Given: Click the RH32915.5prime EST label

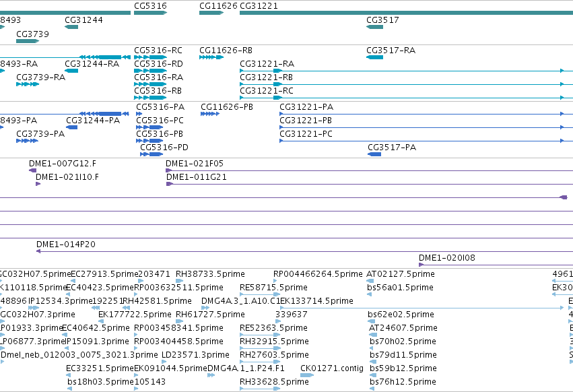Looking at the screenshot, I should pyautogui.click(x=275, y=342).
